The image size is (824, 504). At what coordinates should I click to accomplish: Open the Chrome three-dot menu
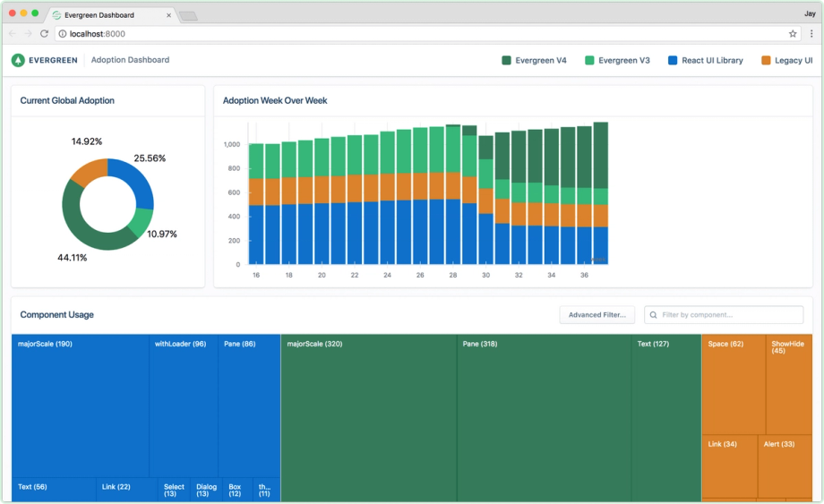tap(811, 33)
